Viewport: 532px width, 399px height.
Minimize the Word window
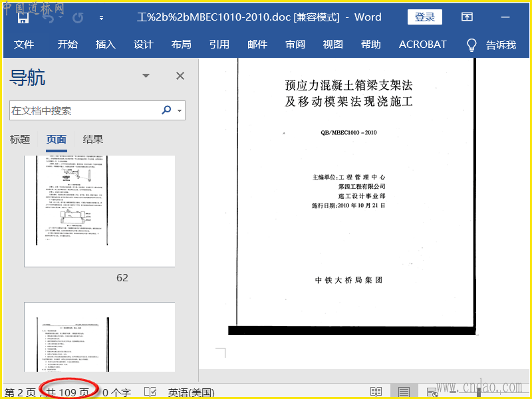[505, 17]
